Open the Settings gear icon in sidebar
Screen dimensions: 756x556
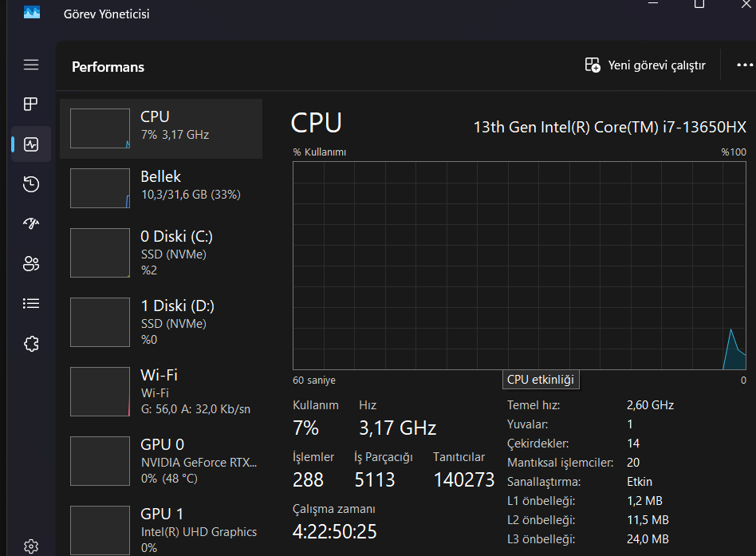31,546
